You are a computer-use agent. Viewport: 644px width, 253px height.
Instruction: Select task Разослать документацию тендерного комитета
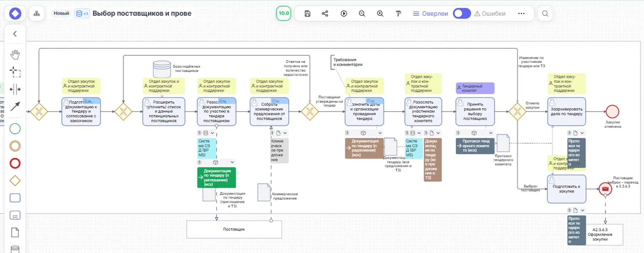pyautogui.click(x=423, y=112)
